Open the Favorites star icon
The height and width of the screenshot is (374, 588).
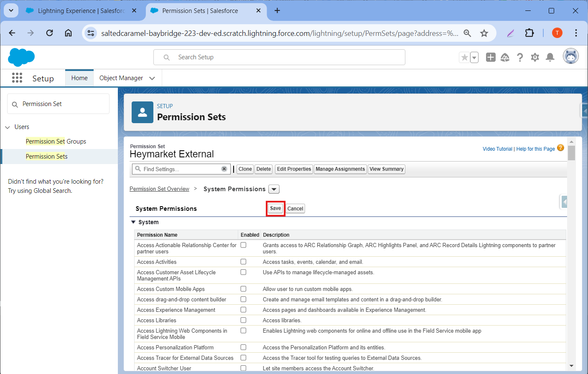(464, 58)
